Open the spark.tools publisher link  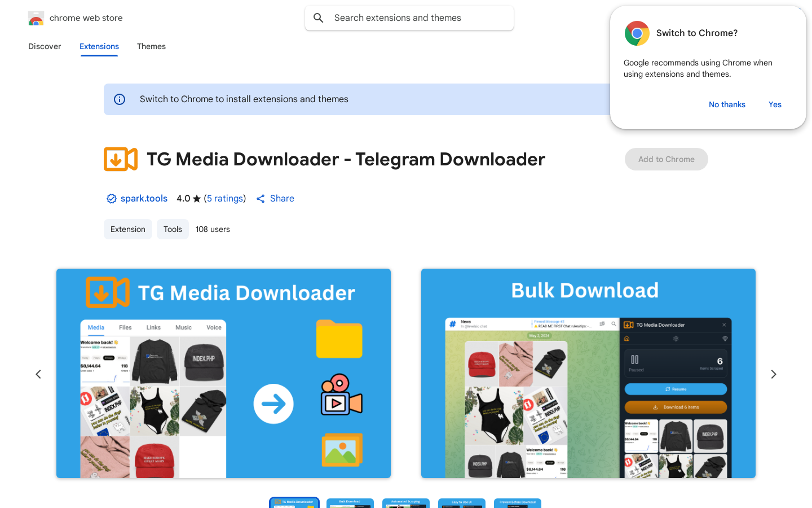click(144, 199)
